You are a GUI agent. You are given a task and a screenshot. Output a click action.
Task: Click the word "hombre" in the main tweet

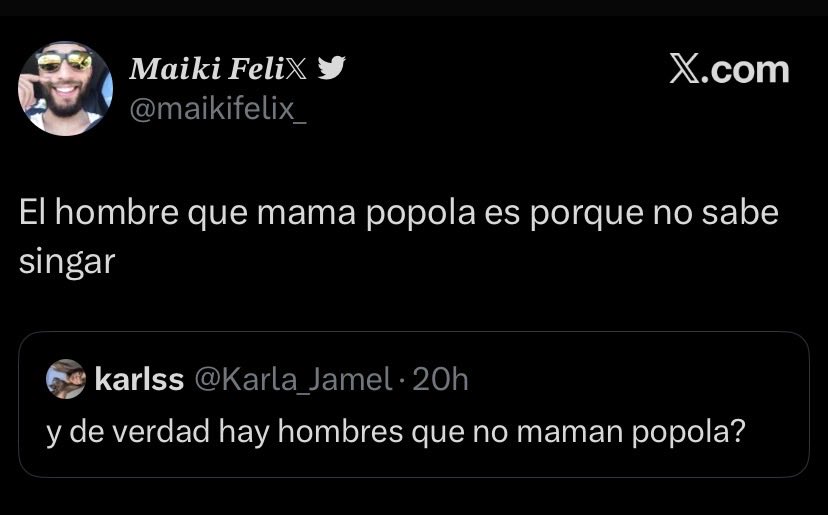pos(117,212)
